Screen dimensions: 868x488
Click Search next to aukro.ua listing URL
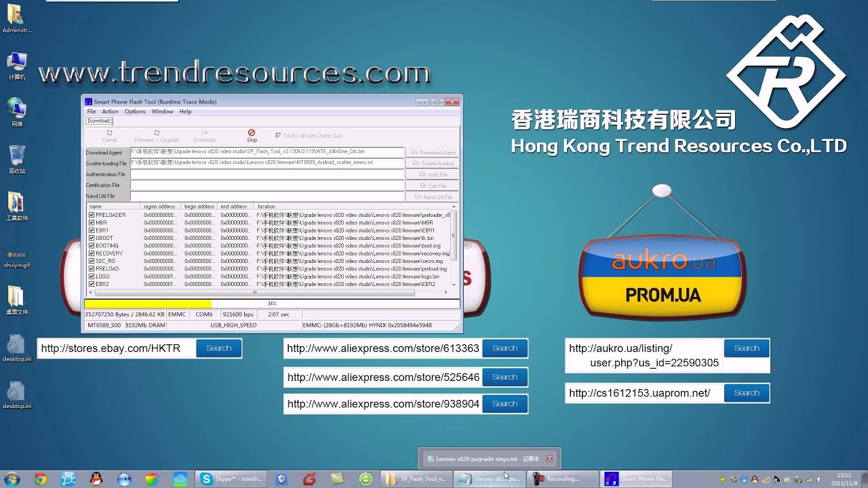747,348
